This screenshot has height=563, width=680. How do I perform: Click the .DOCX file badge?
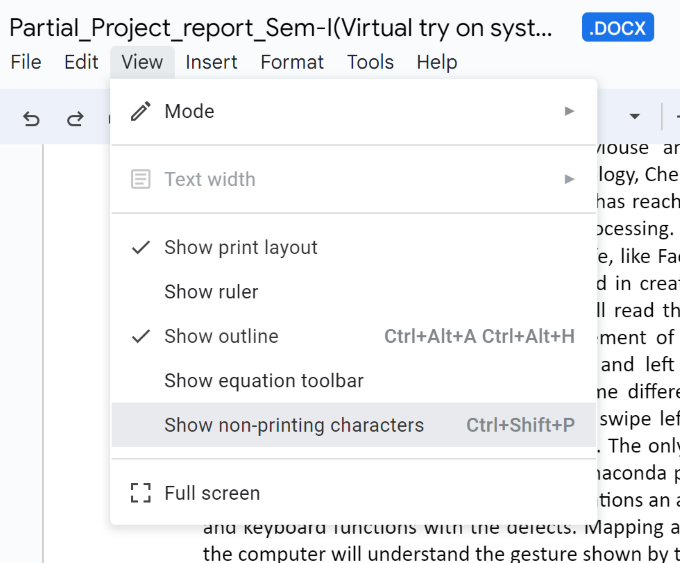(617, 28)
